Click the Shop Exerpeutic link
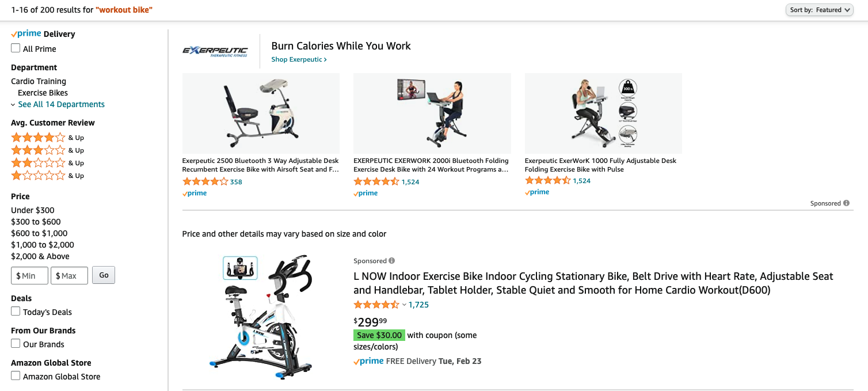The width and height of the screenshot is (868, 391). [x=299, y=59]
